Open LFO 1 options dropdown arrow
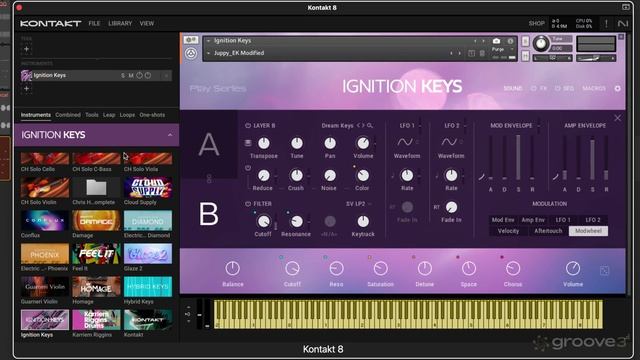 click(420, 126)
